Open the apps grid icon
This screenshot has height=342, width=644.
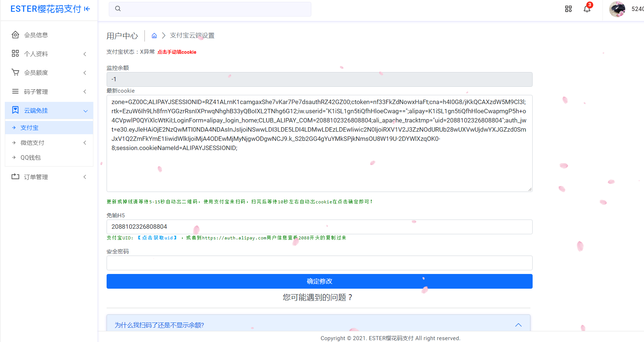tap(568, 9)
